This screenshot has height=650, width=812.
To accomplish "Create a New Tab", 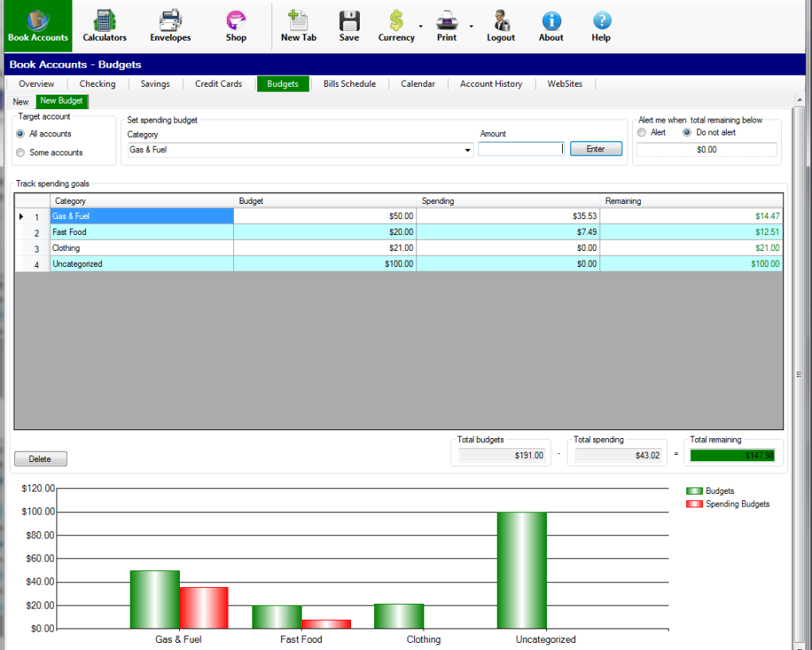I will (299, 25).
